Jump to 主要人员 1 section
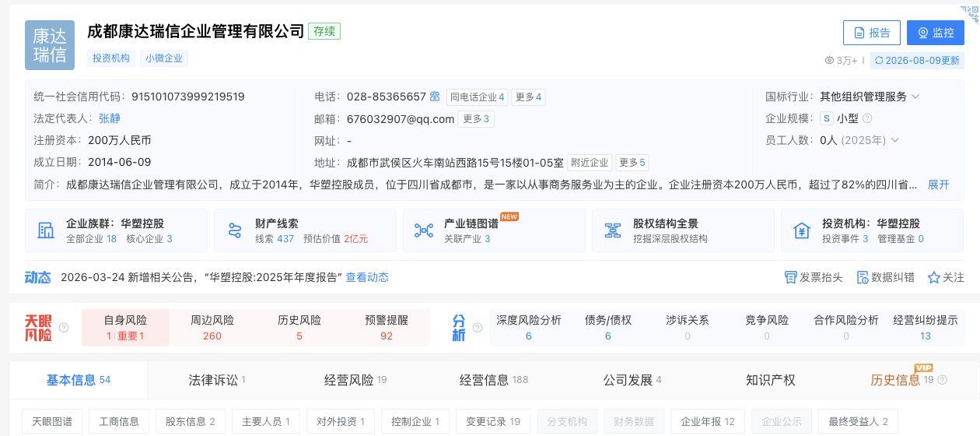The width and height of the screenshot is (980, 436). pyautogui.click(x=266, y=421)
